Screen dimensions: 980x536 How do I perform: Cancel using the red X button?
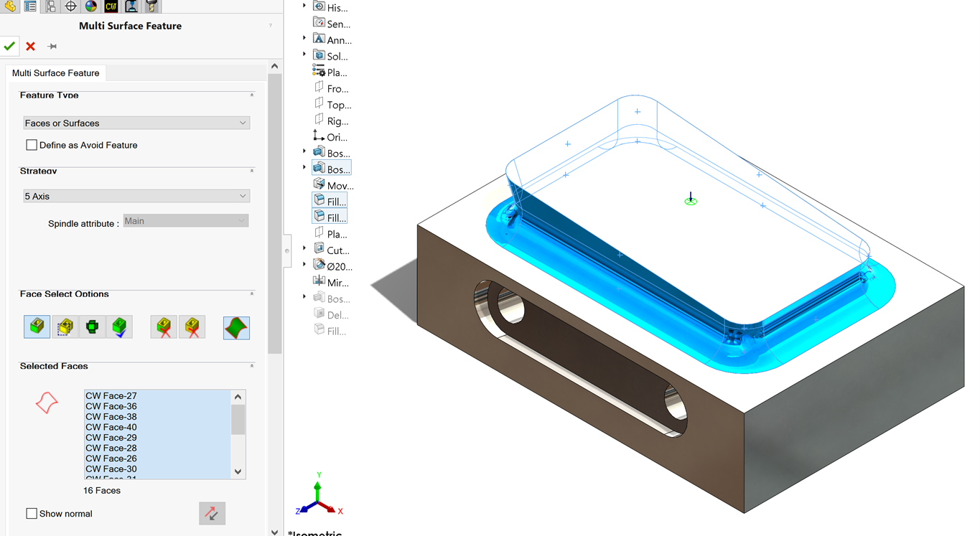click(29, 46)
